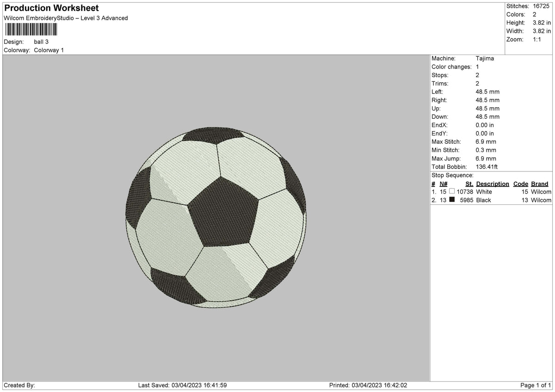The height and width of the screenshot is (392, 555).
Task: Click the 'N#' column header
Action: [444, 184]
